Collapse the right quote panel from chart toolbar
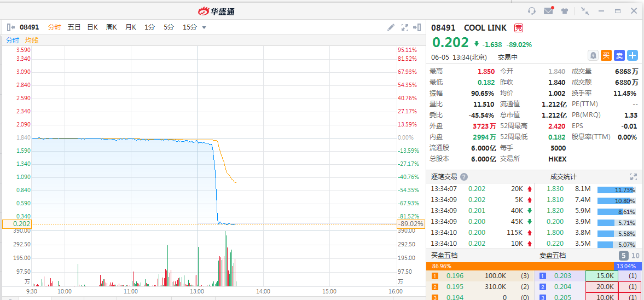 click(417, 27)
